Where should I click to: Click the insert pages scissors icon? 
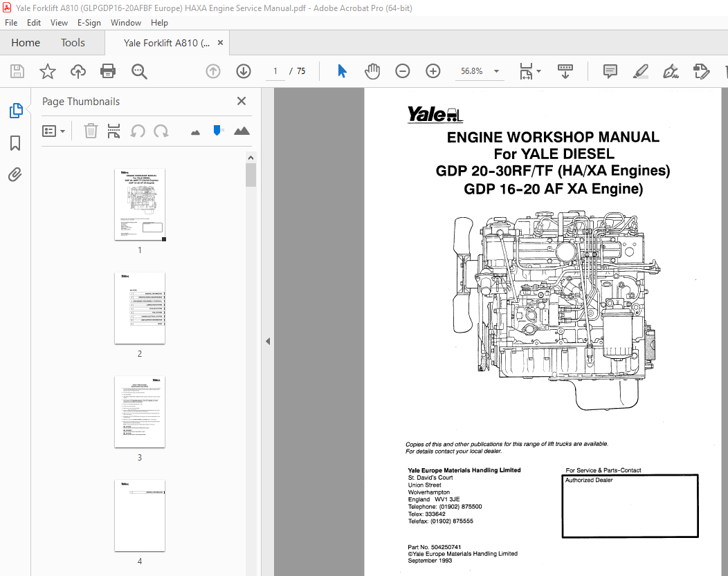pos(113,131)
